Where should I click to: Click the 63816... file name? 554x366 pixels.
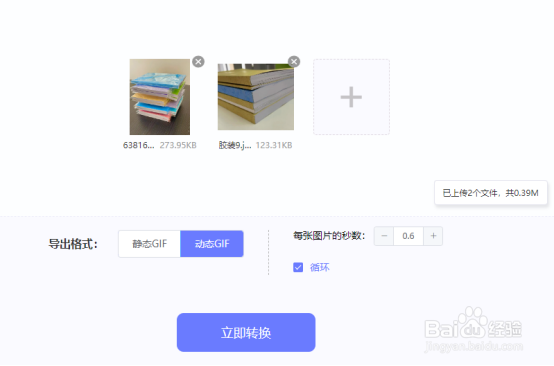coord(138,145)
